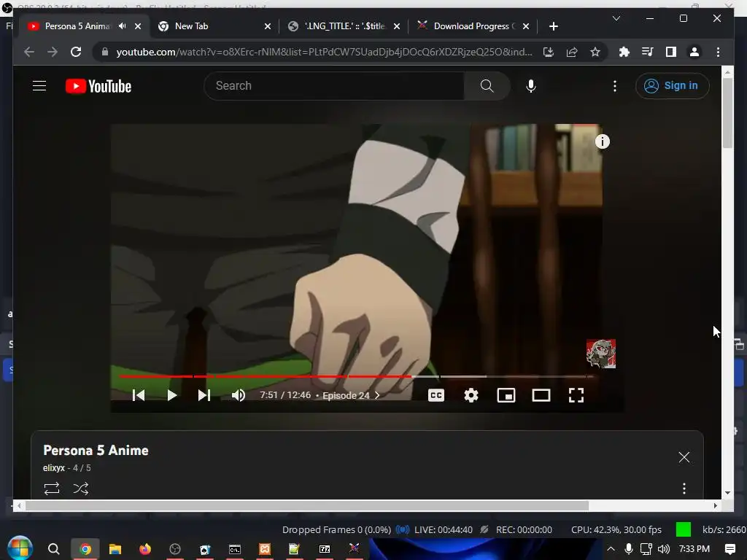This screenshot has width=747, height=560.
Task: Seek on the red video progress bar
Action: coord(356,377)
